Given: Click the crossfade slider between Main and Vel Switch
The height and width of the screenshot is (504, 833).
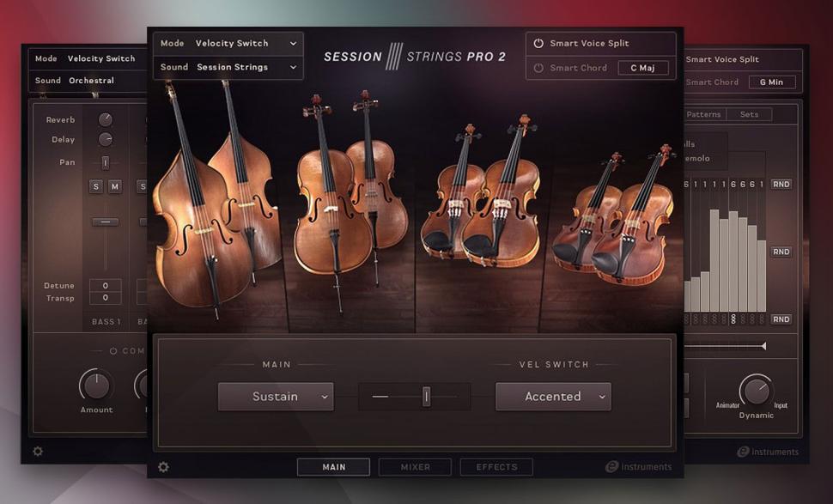Looking at the screenshot, I should pyautogui.click(x=426, y=396).
